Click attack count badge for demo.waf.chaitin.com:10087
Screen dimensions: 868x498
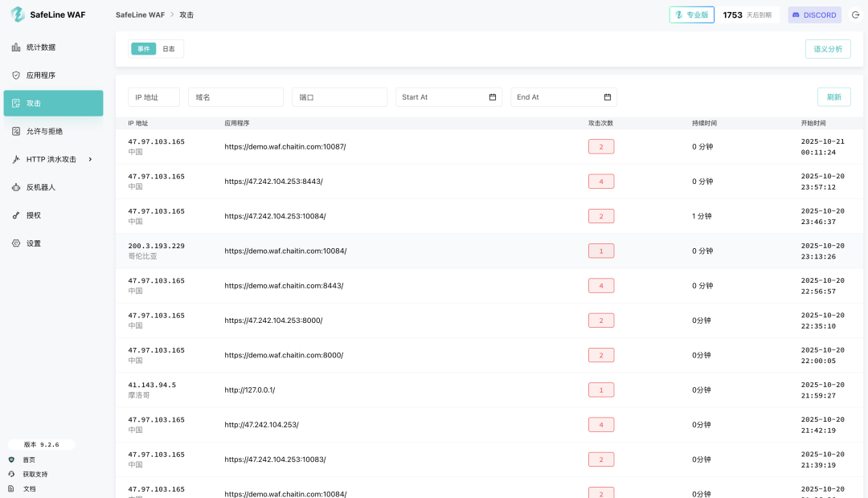click(601, 147)
